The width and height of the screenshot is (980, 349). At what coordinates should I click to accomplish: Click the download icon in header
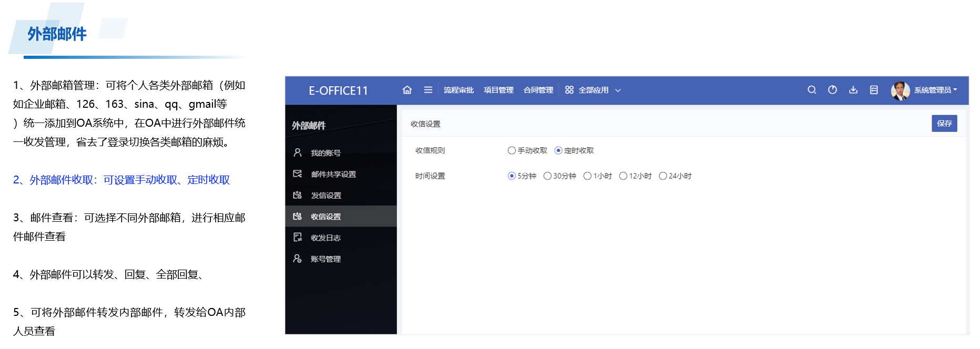pos(853,90)
